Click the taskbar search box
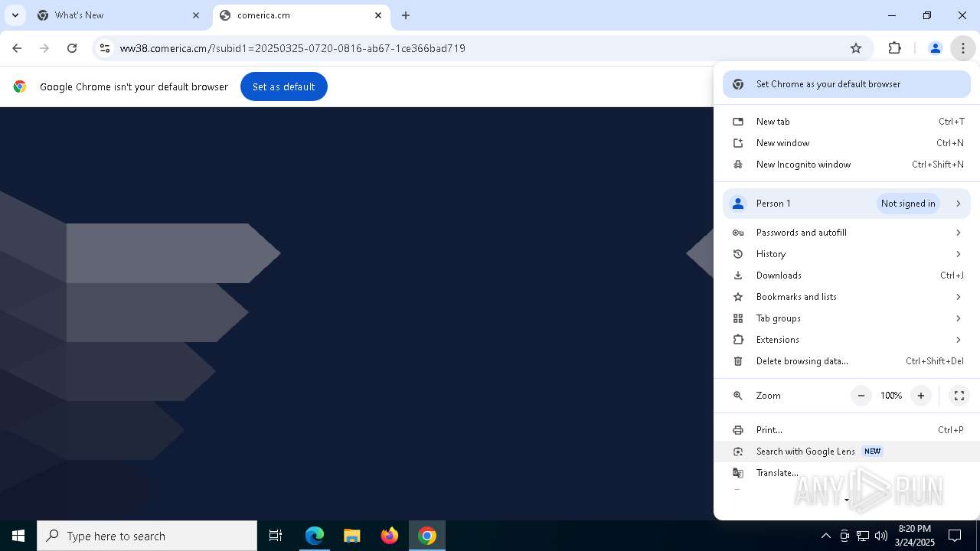The image size is (980, 551). 147,536
